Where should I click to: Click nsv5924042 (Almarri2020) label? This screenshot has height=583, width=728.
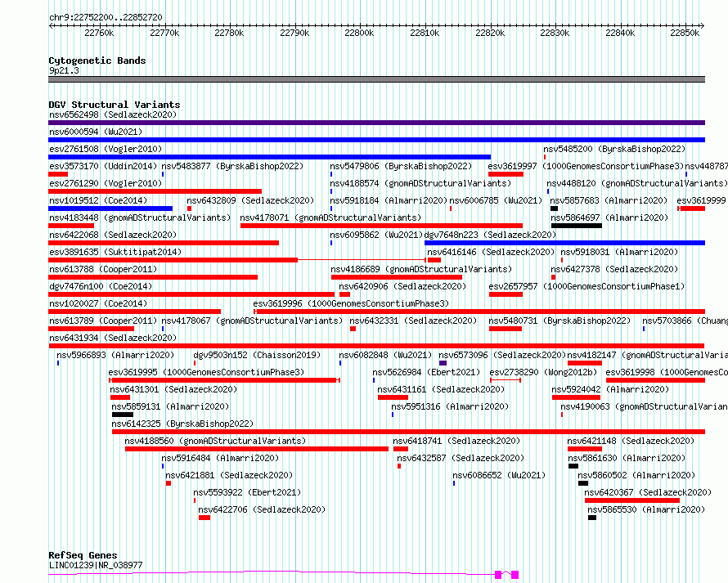[610, 389]
